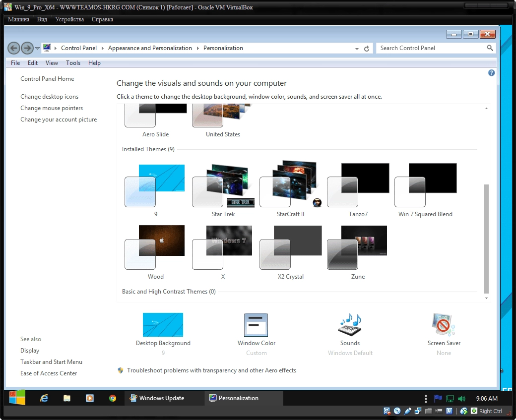
Task: Open Action Center flag tray icon
Action: (438, 399)
